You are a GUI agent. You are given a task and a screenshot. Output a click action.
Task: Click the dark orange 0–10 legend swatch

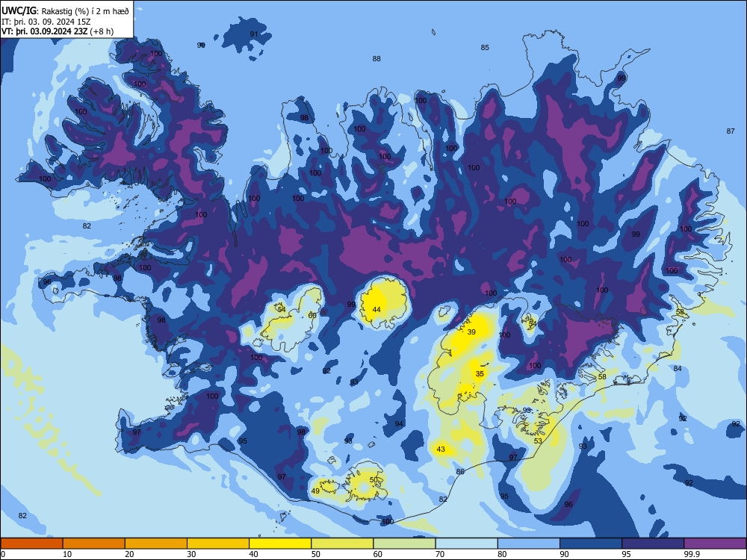pyautogui.click(x=31, y=544)
